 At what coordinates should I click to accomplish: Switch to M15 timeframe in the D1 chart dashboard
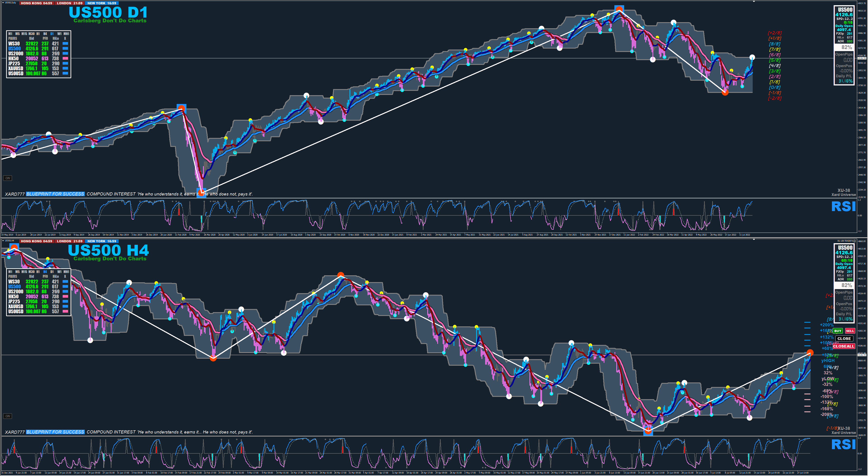[x=24, y=34]
